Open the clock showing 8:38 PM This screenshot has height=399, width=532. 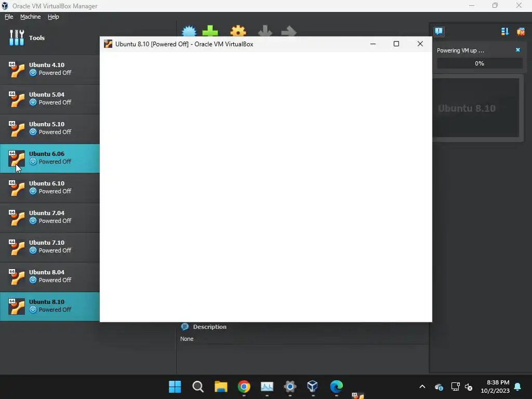(x=495, y=387)
